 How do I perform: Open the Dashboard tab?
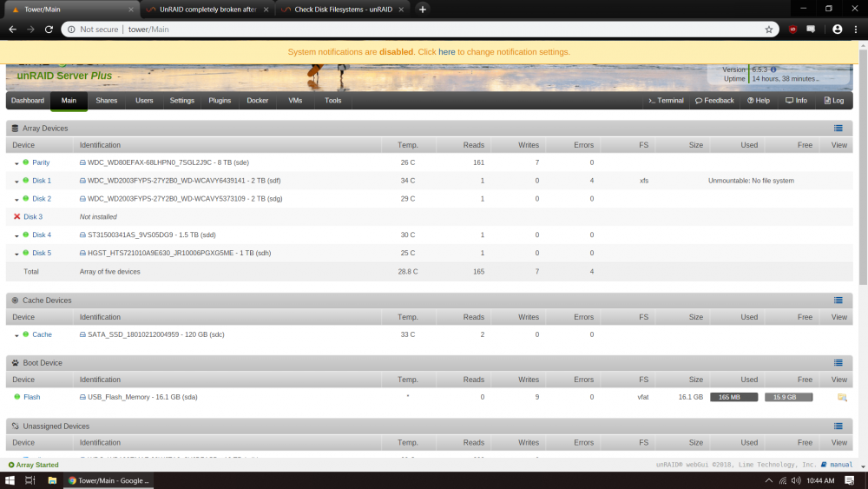28,101
